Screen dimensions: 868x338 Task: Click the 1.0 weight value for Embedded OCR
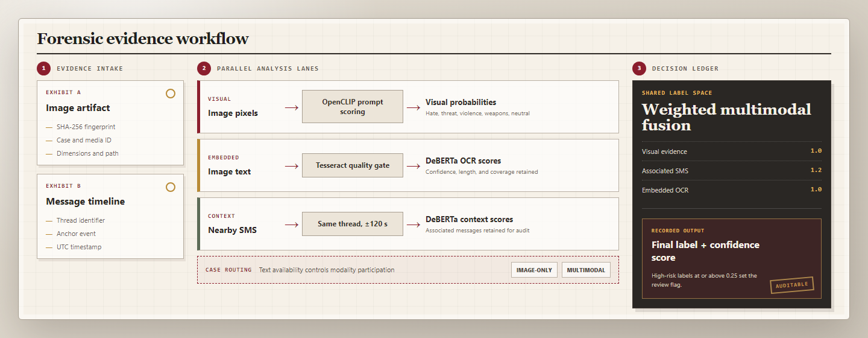816,190
